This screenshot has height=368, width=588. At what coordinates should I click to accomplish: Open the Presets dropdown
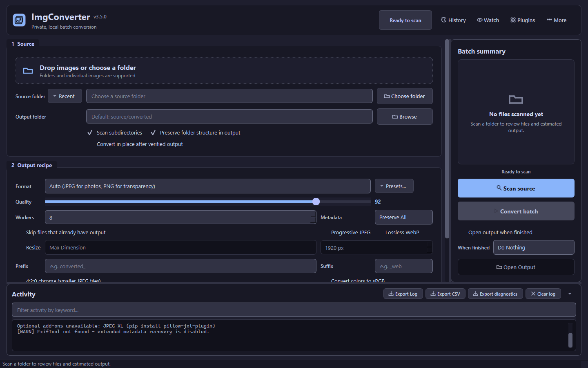394,186
